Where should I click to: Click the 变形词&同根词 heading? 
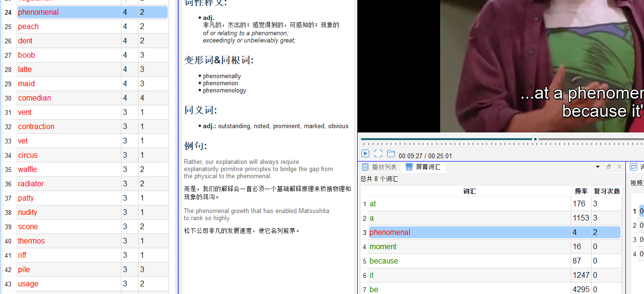coord(219,60)
